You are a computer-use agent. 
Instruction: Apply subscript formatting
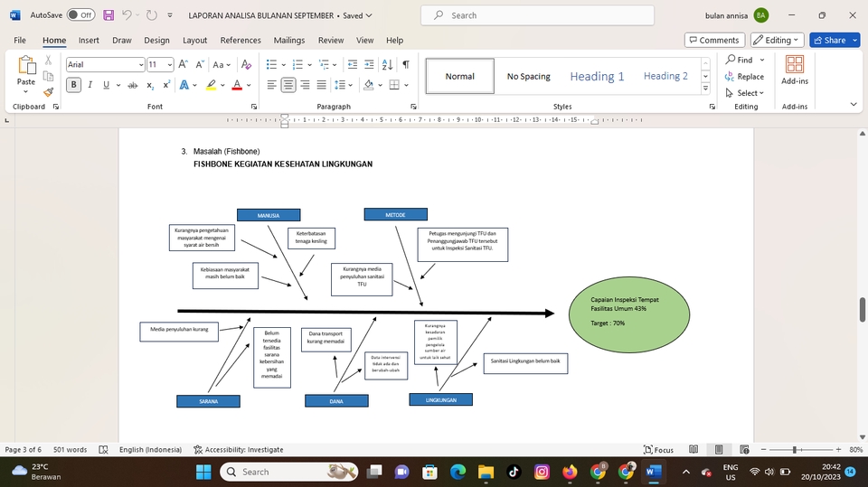[x=150, y=85]
